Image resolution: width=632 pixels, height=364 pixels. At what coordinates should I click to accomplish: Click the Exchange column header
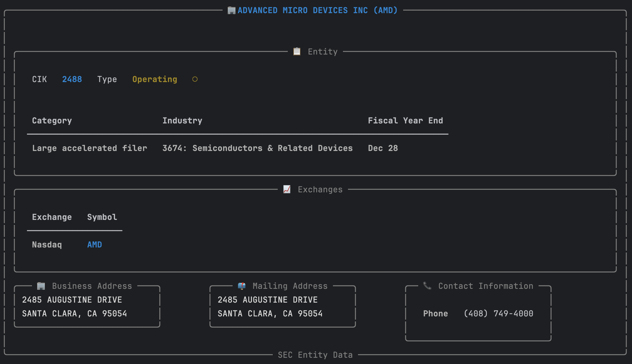point(52,217)
